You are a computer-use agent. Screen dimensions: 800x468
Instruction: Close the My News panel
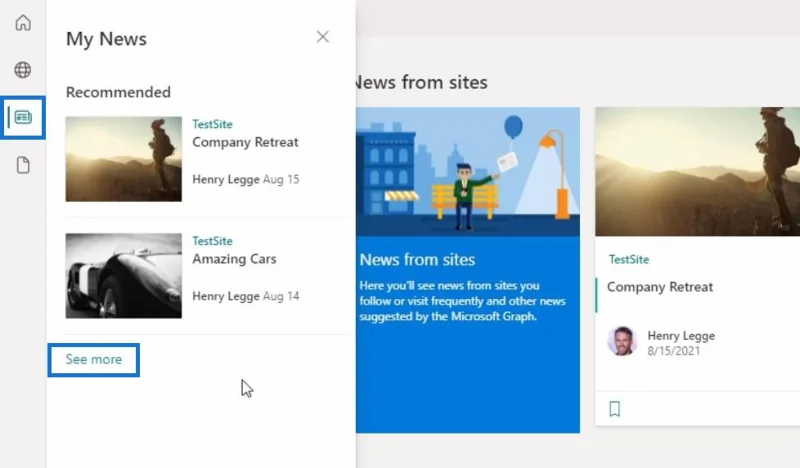click(x=322, y=37)
